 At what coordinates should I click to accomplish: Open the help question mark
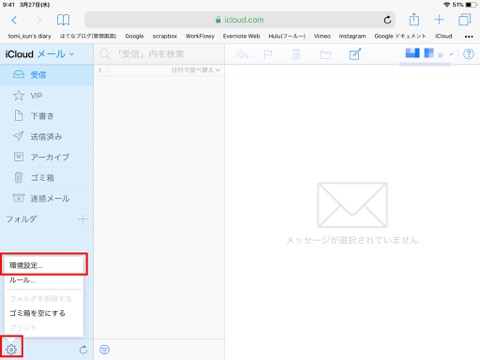tap(468, 54)
